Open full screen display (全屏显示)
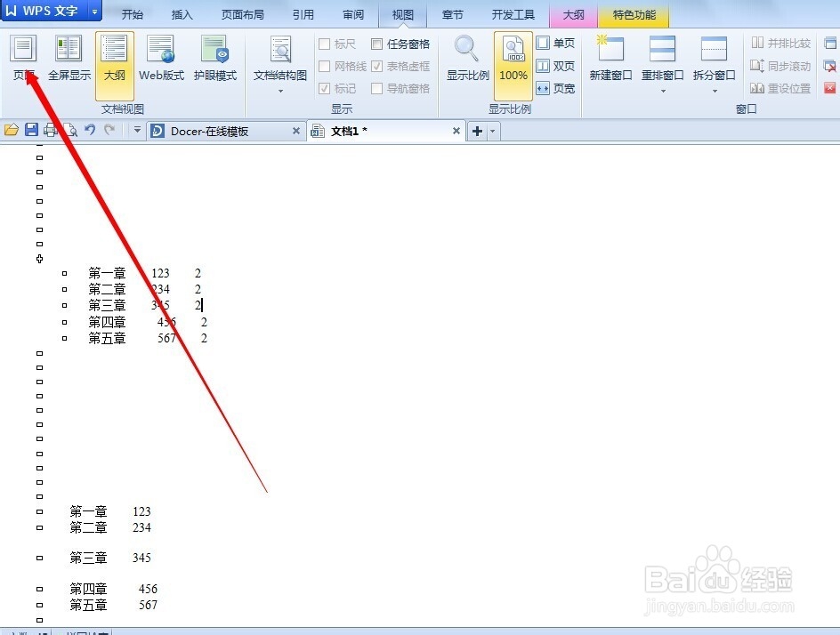840x635 pixels. pyautogui.click(x=69, y=58)
